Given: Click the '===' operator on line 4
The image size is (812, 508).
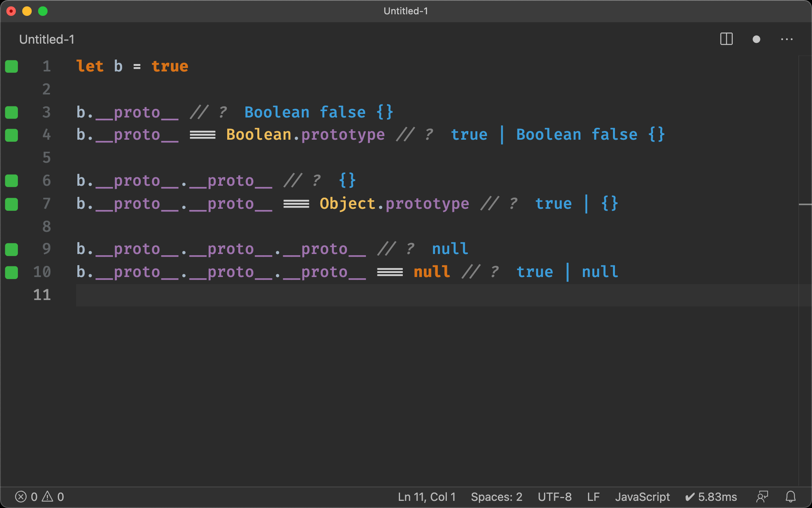Looking at the screenshot, I should point(203,135).
